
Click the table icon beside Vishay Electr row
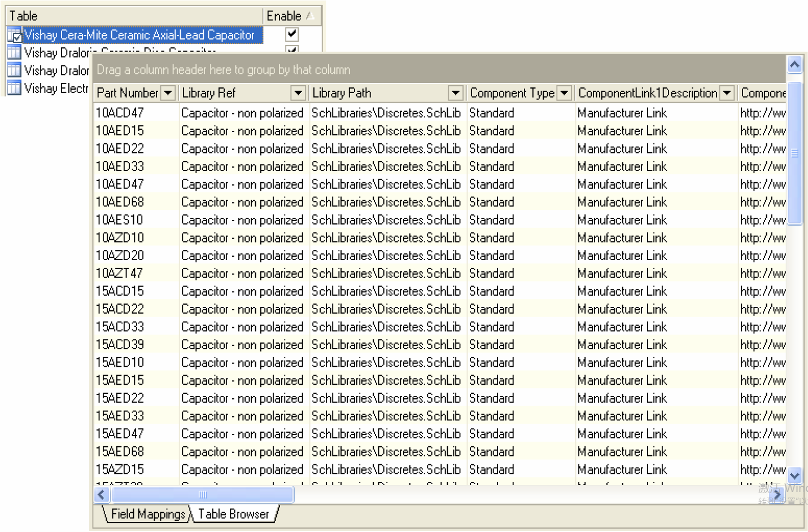pyautogui.click(x=14, y=88)
